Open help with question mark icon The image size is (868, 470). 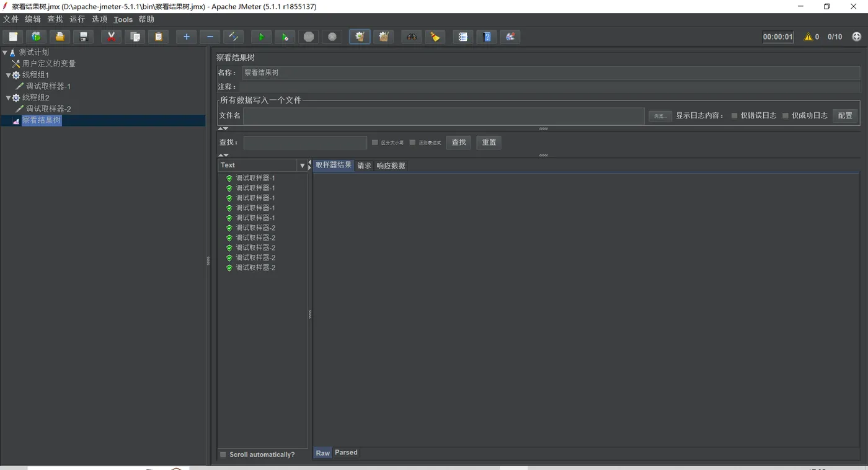[x=487, y=37]
